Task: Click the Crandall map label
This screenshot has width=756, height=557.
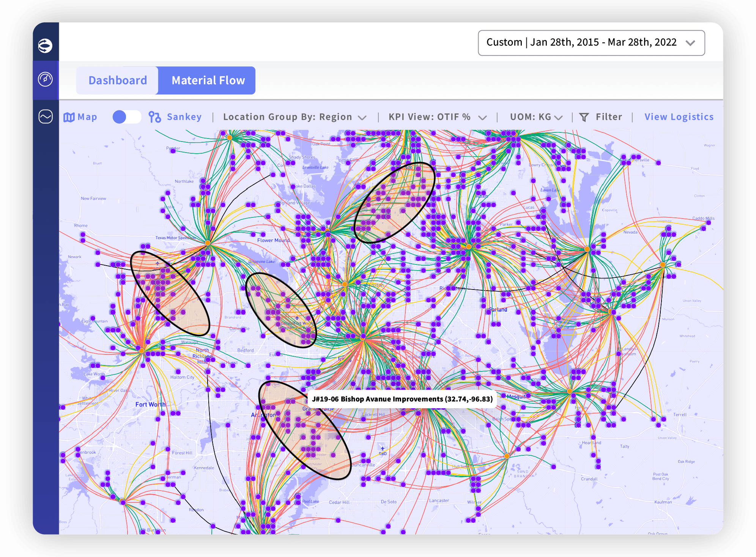Action: 589,479
